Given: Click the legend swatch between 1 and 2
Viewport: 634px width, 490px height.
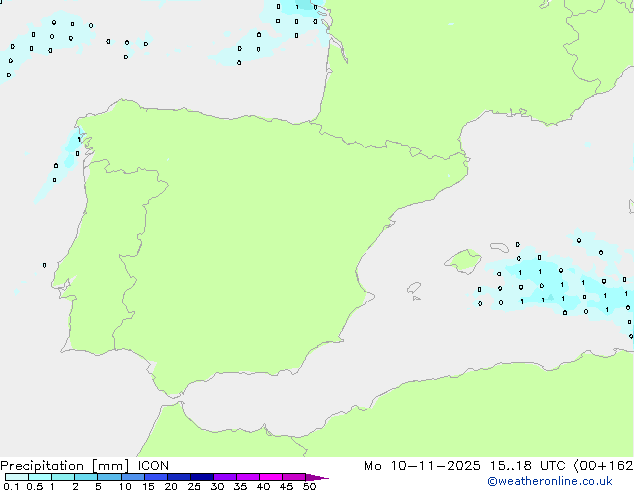Looking at the screenshot, I should coord(63,477).
